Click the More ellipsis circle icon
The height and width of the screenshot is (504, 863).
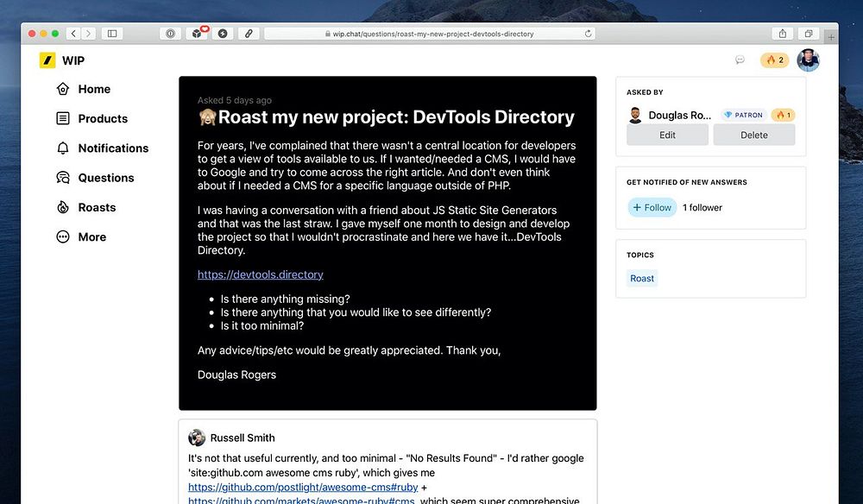pyautogui.click(x=63, y=237)
